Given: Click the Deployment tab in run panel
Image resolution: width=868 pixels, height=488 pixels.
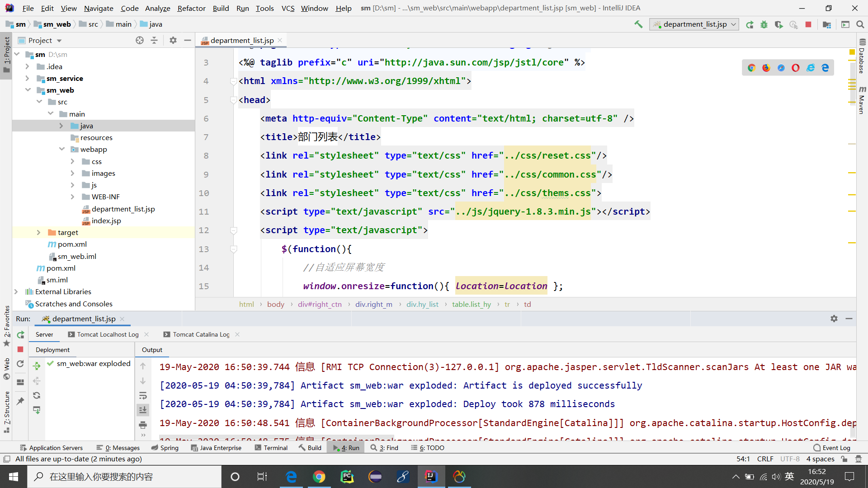Looking at the screenshot, I should [52, 350].
